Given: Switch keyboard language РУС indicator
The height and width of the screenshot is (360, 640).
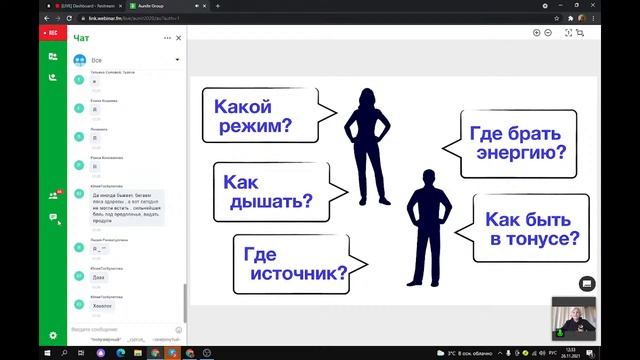Looking at the screenshot, I should pos(553,353).
